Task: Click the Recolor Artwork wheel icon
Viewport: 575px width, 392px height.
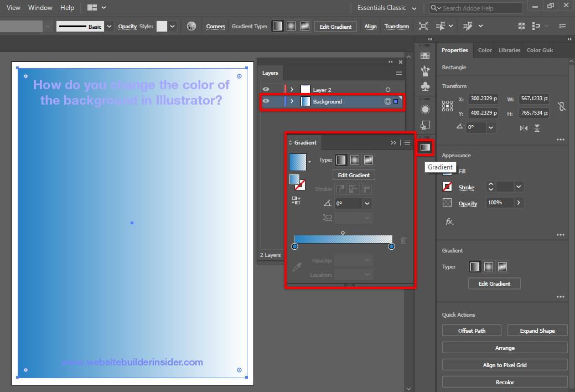Action: [191, 26]
